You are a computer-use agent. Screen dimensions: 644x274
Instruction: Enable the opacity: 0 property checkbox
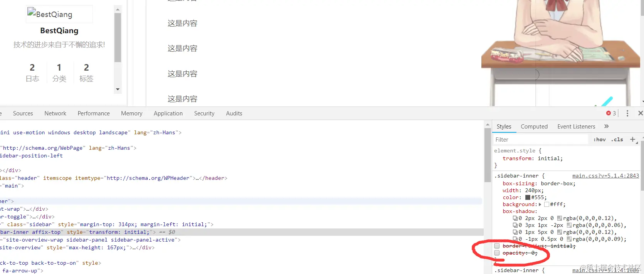(497, 253)
